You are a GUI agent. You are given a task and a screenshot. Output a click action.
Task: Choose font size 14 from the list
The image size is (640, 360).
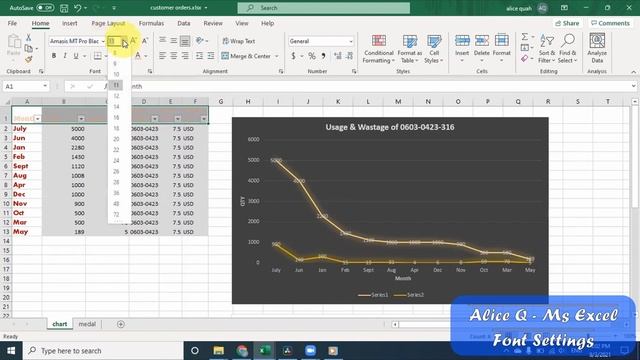(116, 107)
